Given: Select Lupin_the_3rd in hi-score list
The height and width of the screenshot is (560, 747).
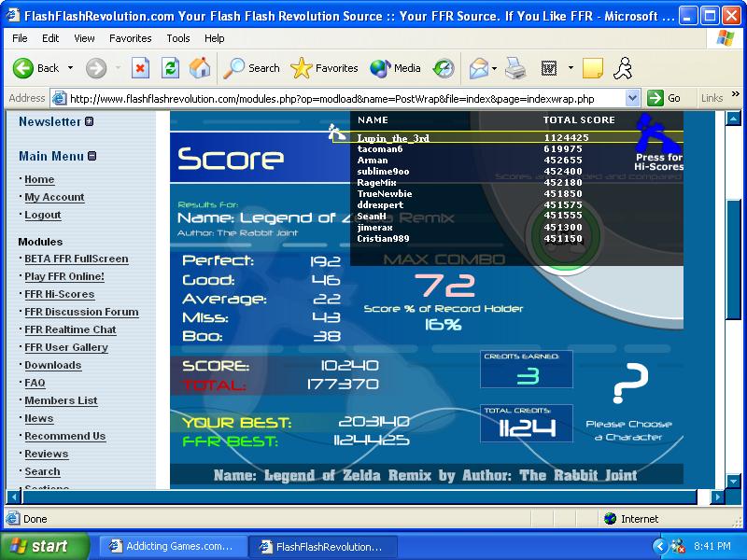Looking at the screenshot, I should point(393,138).
